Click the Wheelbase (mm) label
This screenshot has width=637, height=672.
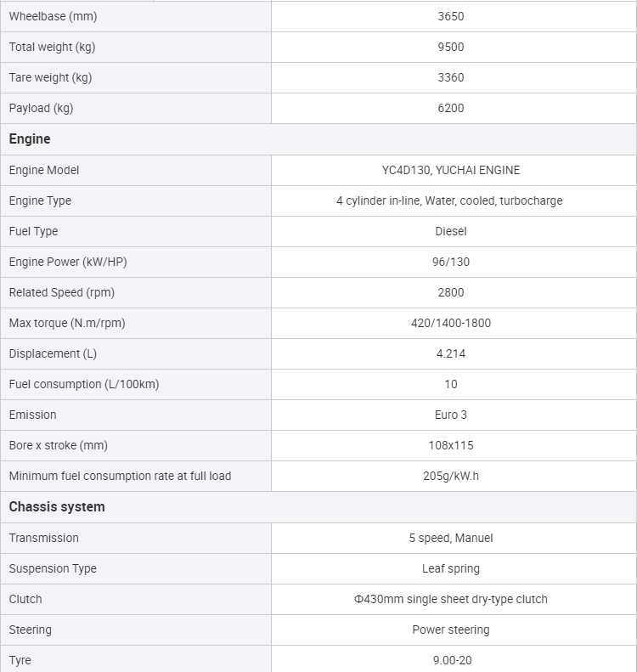pos(53,16)
